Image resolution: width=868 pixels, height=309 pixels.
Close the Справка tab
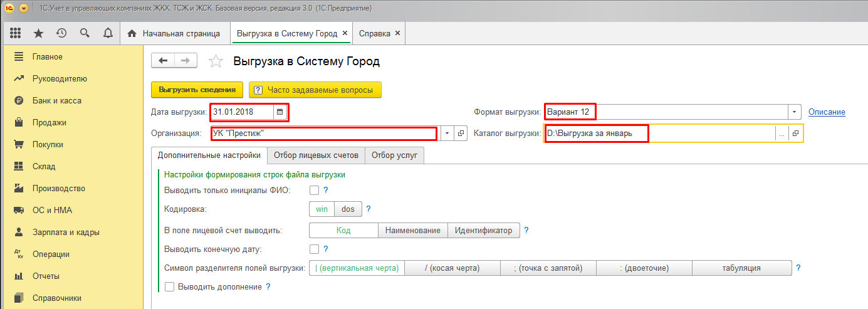tap(397, 33)
